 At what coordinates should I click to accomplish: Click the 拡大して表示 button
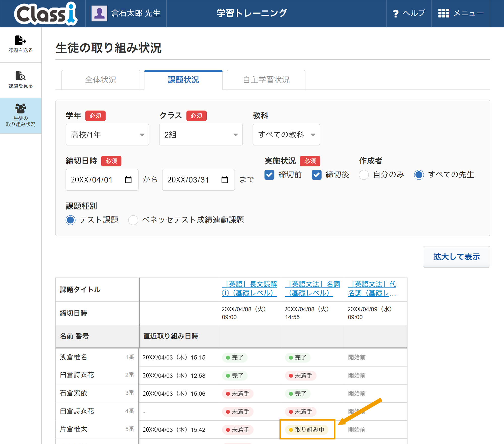pyautogui.click(x=456, y=257)
